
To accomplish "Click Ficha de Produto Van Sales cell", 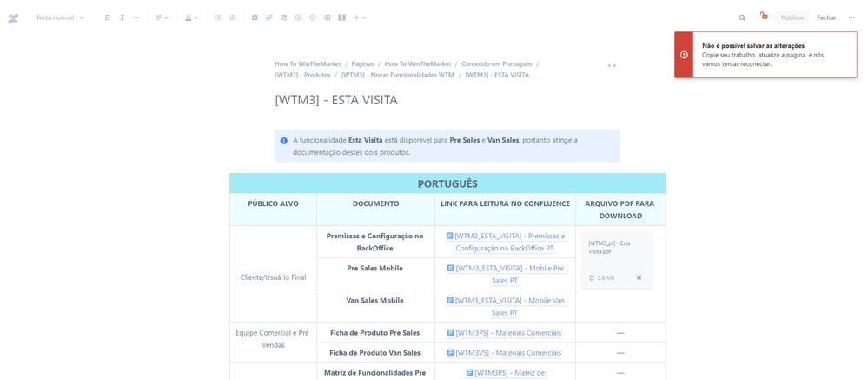I will tap(376, 353).
